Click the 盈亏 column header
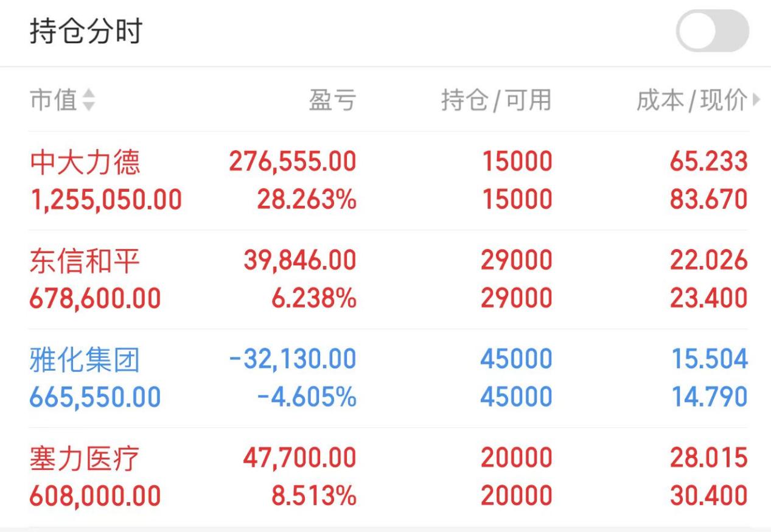771x532 pixels. click(332, 100)
